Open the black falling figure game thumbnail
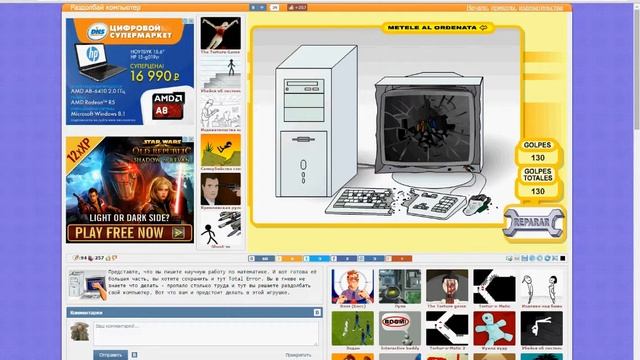 [x=542, y=329]
